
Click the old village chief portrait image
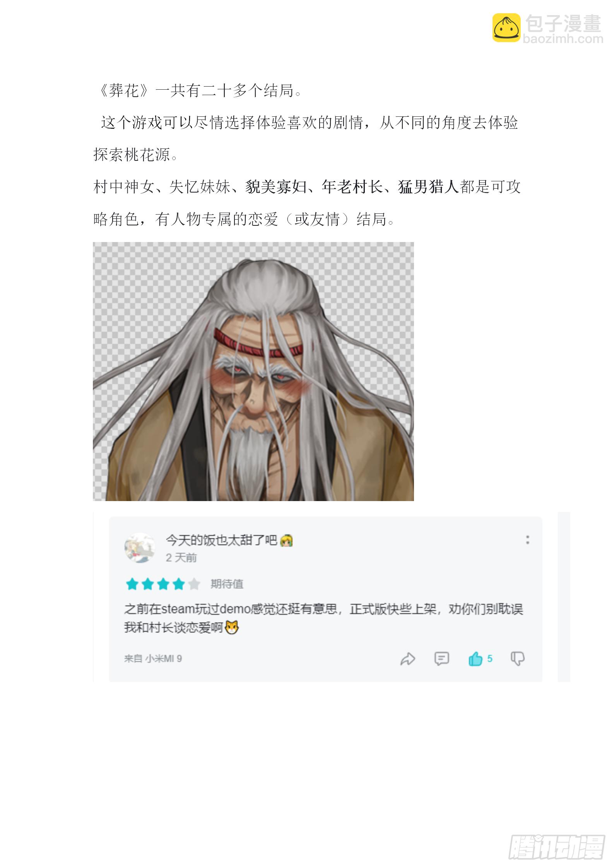coord(253,371)
